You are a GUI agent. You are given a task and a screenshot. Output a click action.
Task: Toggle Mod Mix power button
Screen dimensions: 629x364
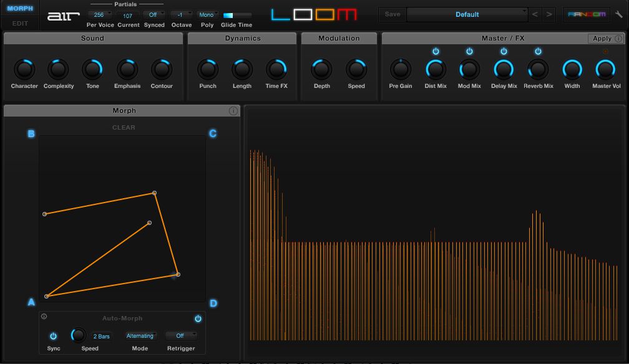pyautogui.click(x=469, y=51)
